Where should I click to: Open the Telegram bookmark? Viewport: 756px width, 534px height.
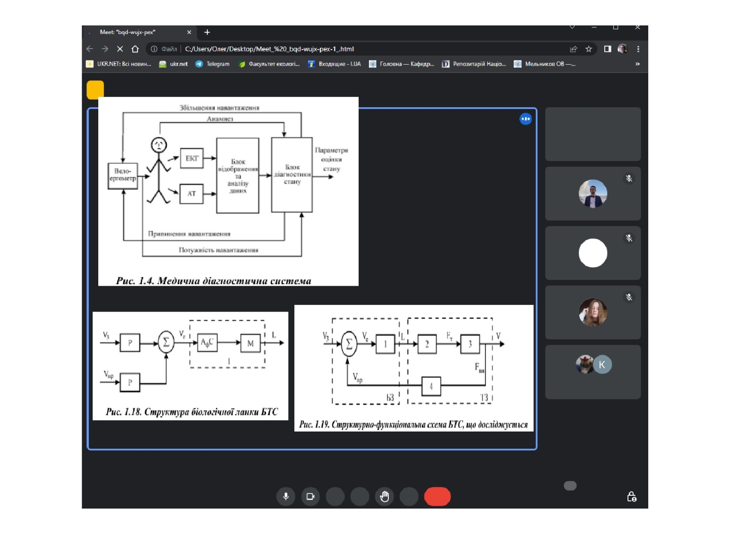click(x=213, y=64)
